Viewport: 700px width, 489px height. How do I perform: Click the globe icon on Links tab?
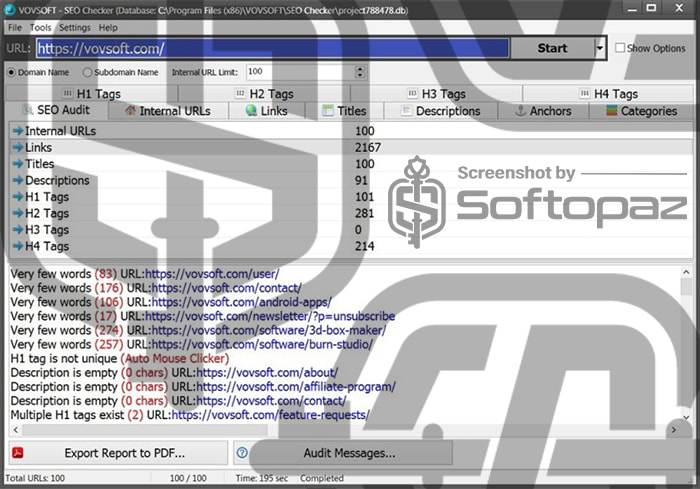pos(251,110)
